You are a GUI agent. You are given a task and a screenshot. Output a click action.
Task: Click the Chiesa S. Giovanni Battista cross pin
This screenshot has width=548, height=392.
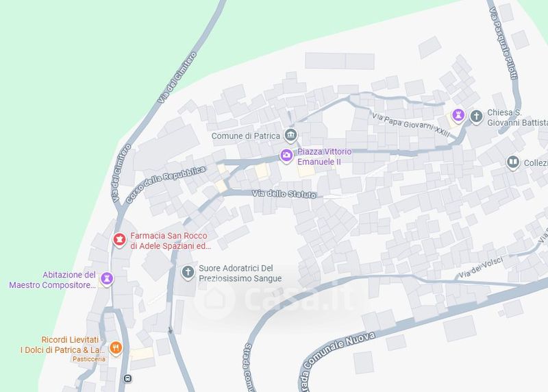tap(476, 117)
